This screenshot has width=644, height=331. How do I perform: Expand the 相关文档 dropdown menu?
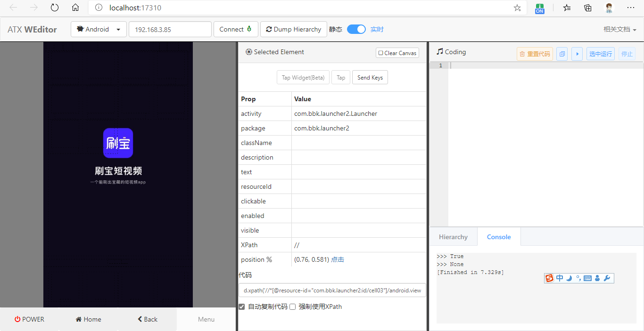619,29
